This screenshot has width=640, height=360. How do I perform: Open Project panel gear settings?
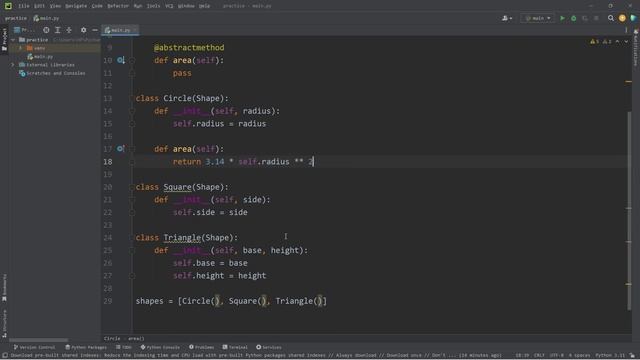point(83,30)
